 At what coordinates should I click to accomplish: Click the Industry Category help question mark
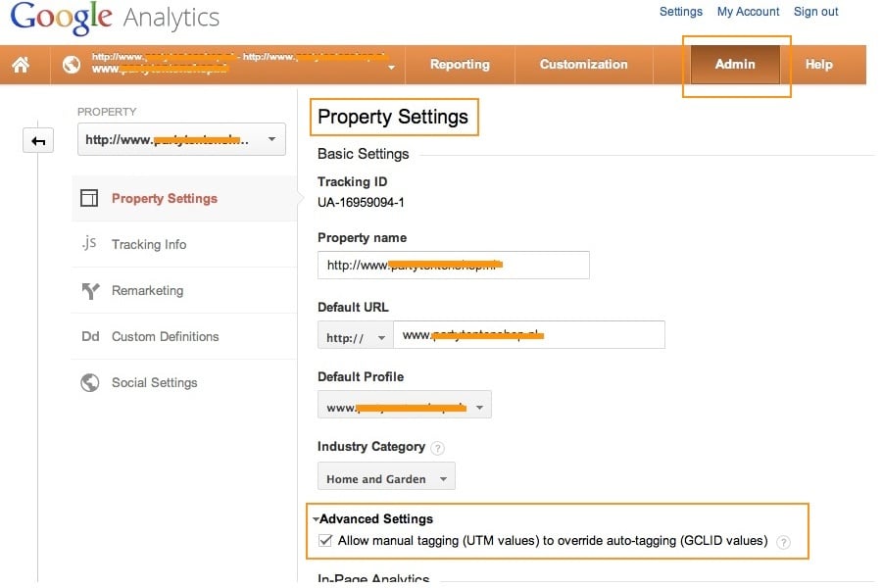pyautogui.click(x=438, y=447)
